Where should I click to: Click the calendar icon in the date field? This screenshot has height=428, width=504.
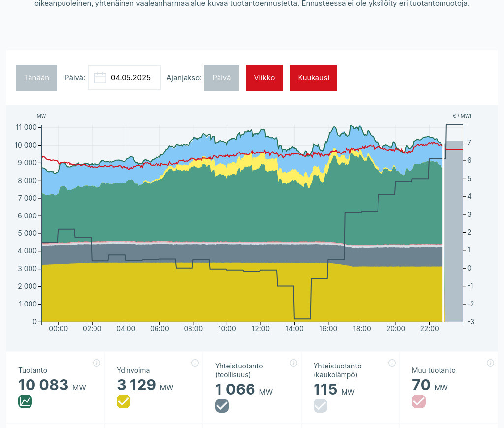[x=100, y=78]
